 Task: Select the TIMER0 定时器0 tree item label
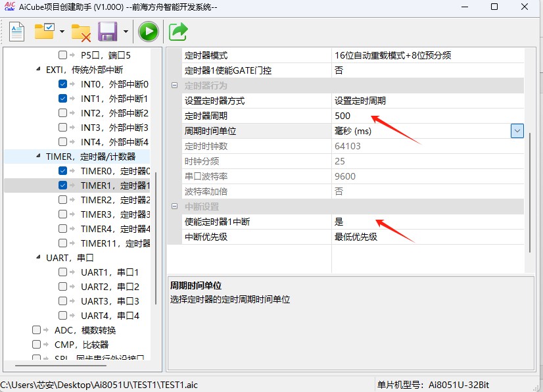115,171
